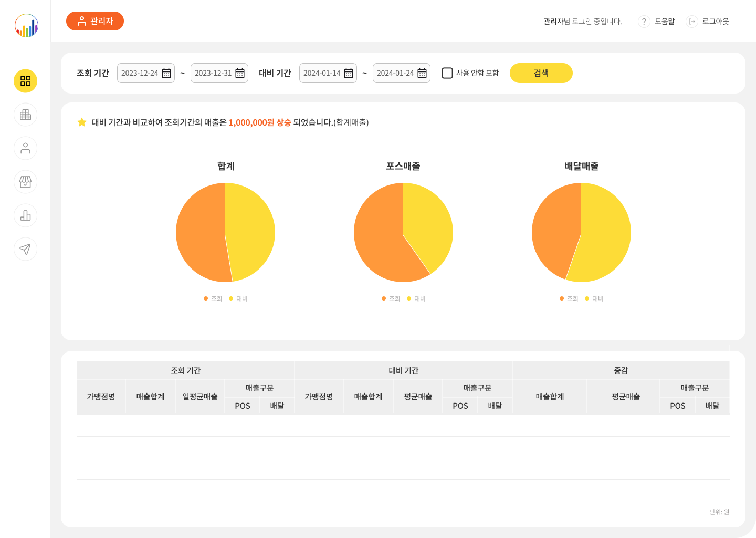Click the 도움말 question mark icon
Image resolution: width=756 pixels, height=538 pixels.
pos(644,22)
